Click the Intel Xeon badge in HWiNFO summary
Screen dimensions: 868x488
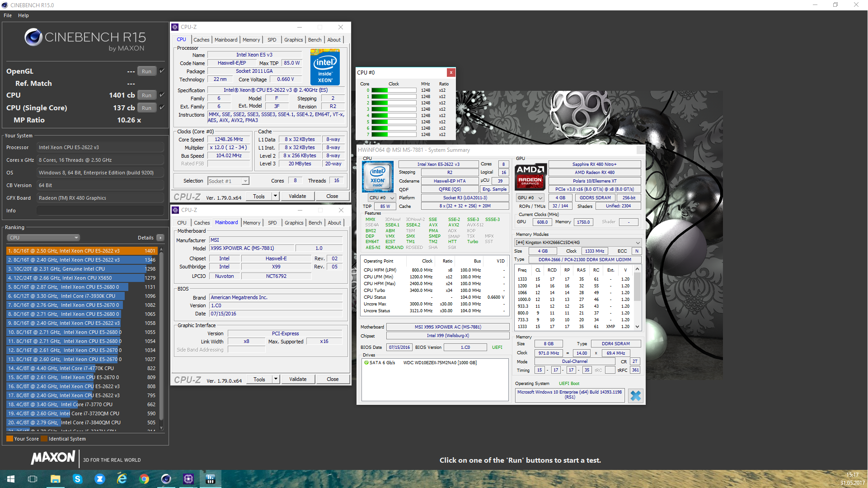378,176
